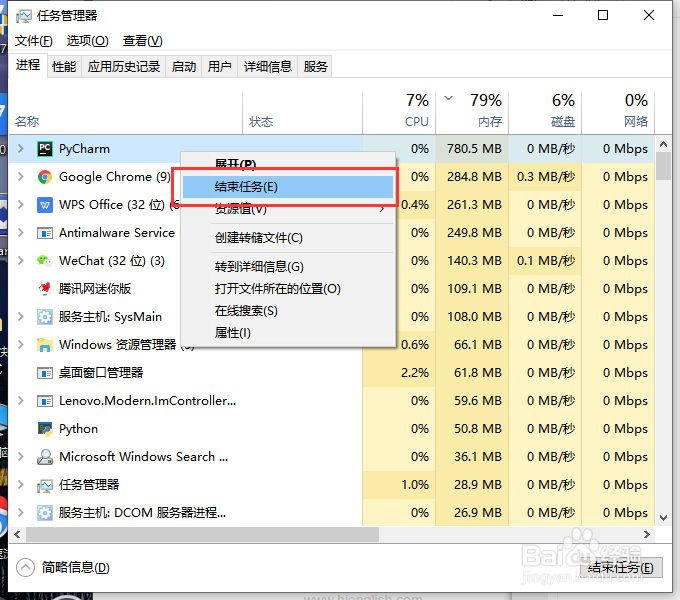Click the 服务主机: DCOM gear icon

click(x=45, y=513)
